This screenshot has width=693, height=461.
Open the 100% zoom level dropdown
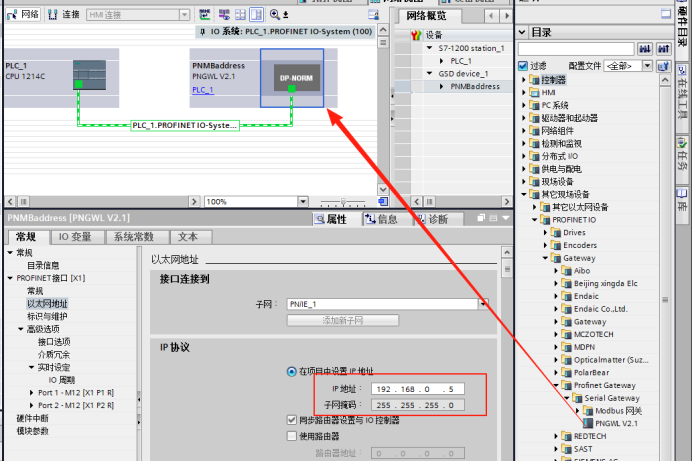303,202
